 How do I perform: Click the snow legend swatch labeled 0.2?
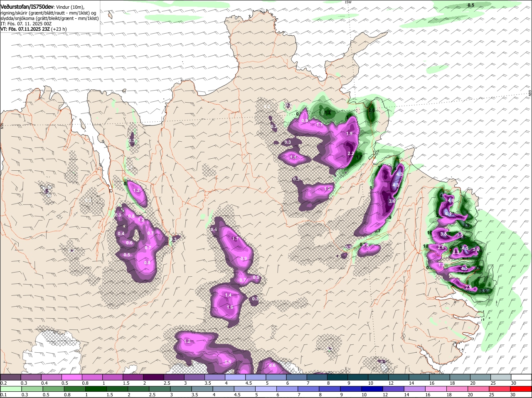coord(10,377)
